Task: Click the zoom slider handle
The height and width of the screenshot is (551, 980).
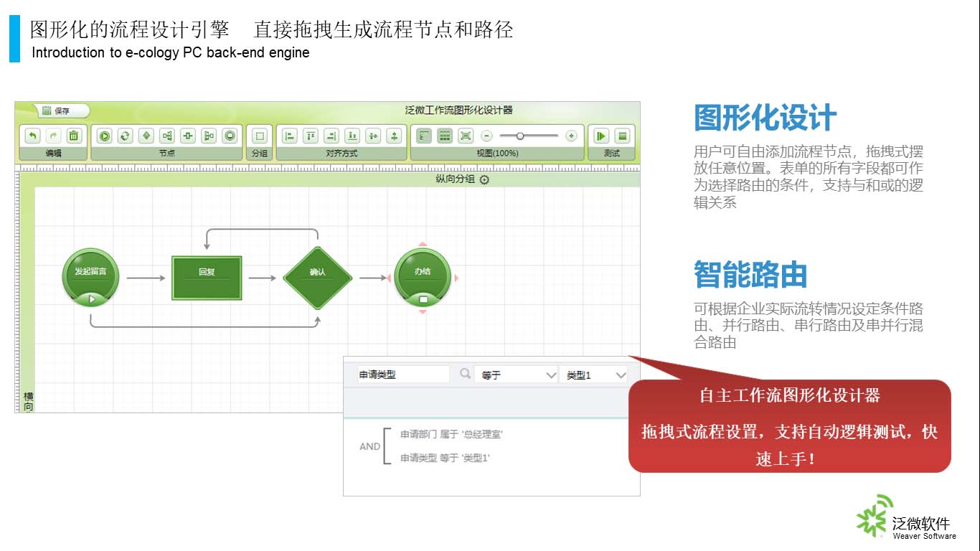Action: (x=520, y=136)
